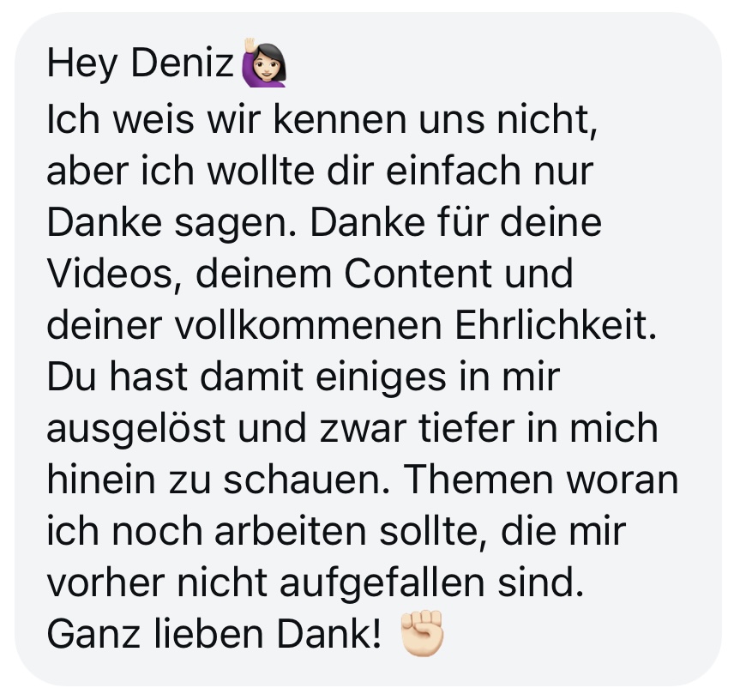Click the raised hand woman emoji
Image resolution: width=734 pixels, height=700 pixels.
263,63
